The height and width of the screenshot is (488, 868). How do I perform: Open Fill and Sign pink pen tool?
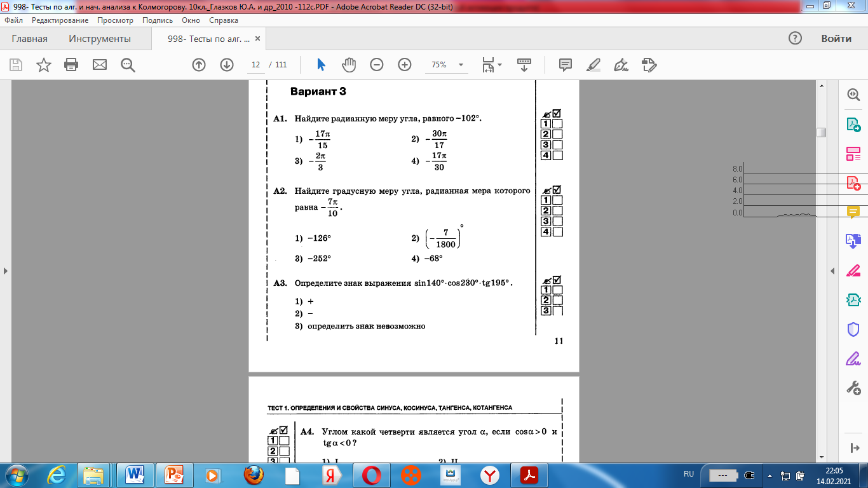(x=853, y=270)
